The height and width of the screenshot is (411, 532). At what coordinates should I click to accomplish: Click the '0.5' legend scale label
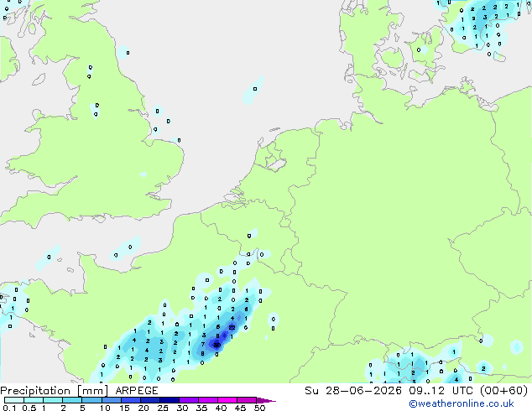pos(29,408)
